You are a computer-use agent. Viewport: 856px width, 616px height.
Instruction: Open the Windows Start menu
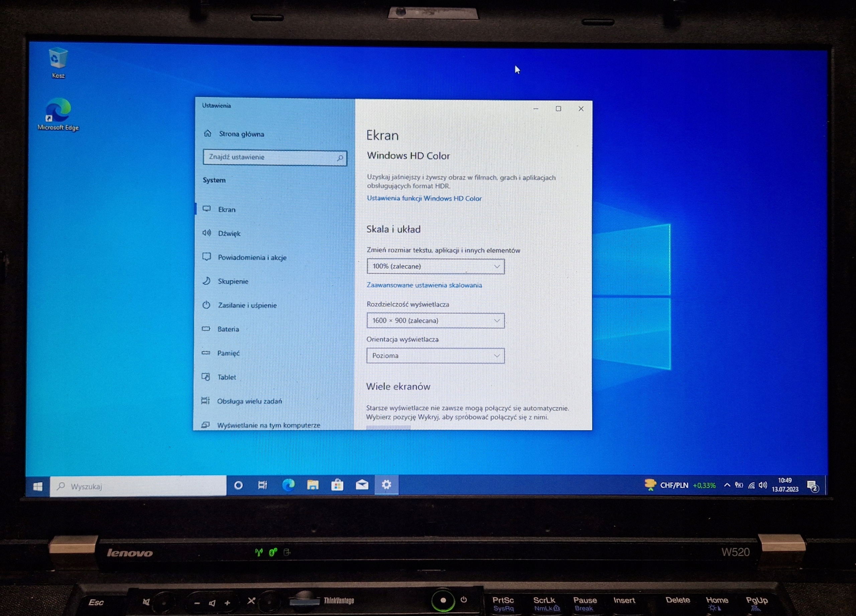pos(38,486)
